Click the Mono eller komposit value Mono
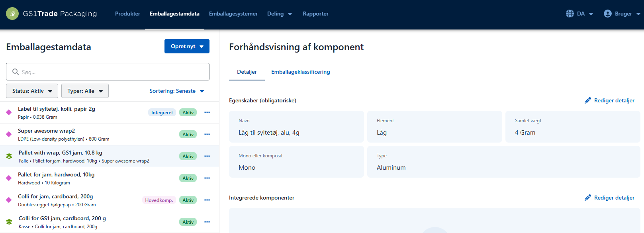 [x=247, y=168]
